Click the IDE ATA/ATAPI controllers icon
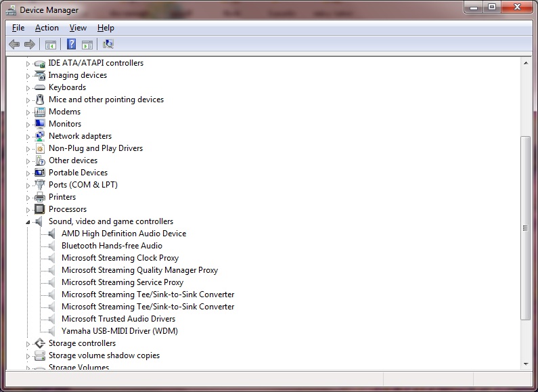Viewport: 538px width, 392px height. click(40, 64)
